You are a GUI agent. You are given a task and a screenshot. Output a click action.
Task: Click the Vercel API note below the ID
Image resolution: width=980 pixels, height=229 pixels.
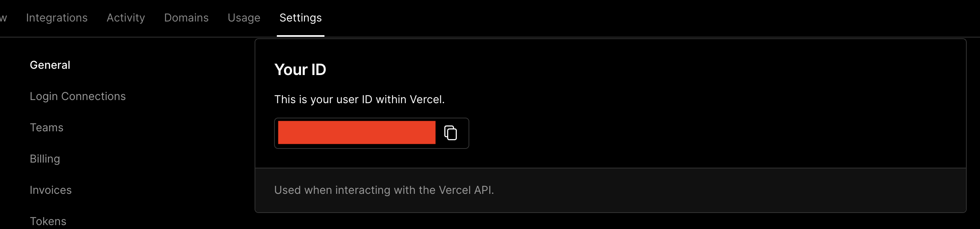(384, 190)
